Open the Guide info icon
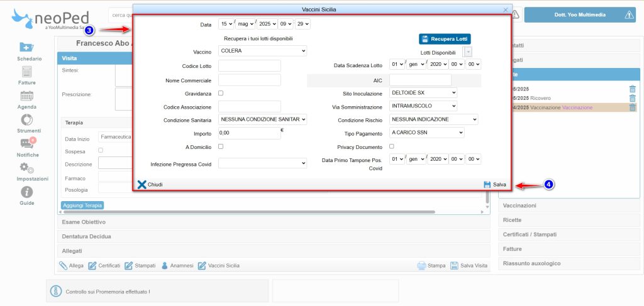Image resolution: width=644 pixels, height=306 pixels. click(26, 192)
